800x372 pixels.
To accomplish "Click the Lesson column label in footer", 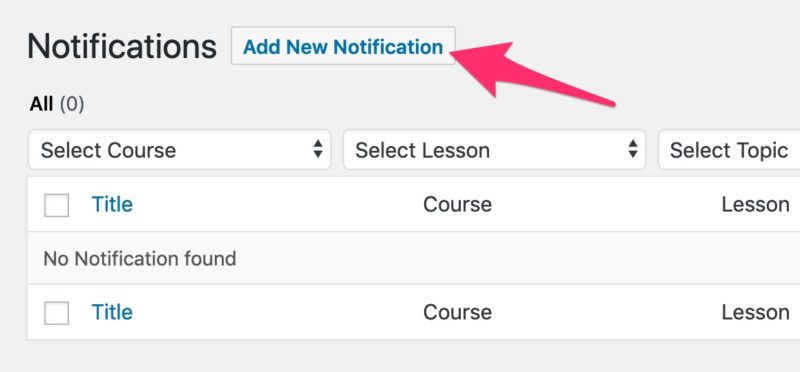I will pyautogui.click(x=756, y=312).
